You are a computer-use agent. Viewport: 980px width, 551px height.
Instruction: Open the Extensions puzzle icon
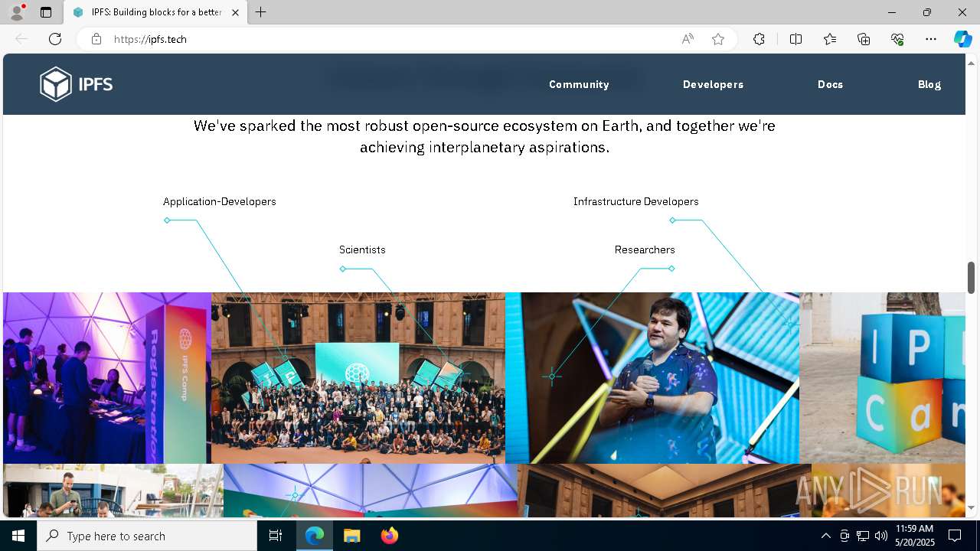coord(759,39)
